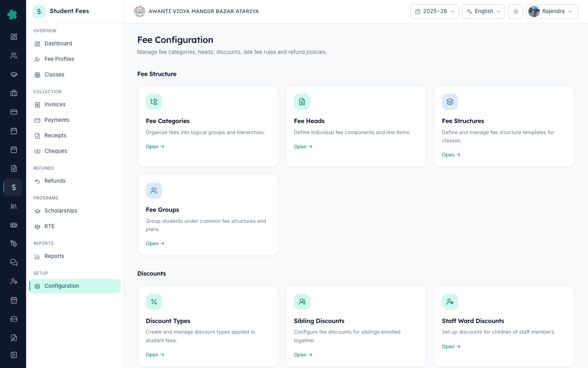Screen dimensions: 588x368
Task: Open link under Staff Ward Discounts card
Action: tap(451, 347)
